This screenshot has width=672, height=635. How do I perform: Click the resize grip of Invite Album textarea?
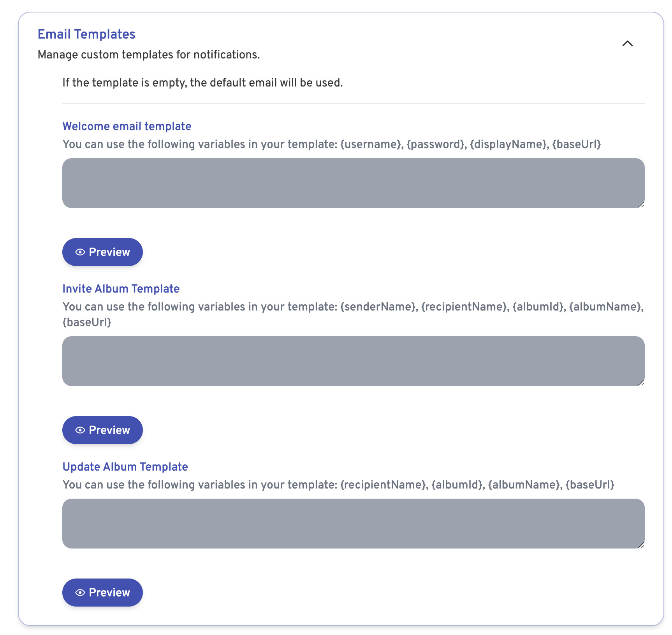641,383
